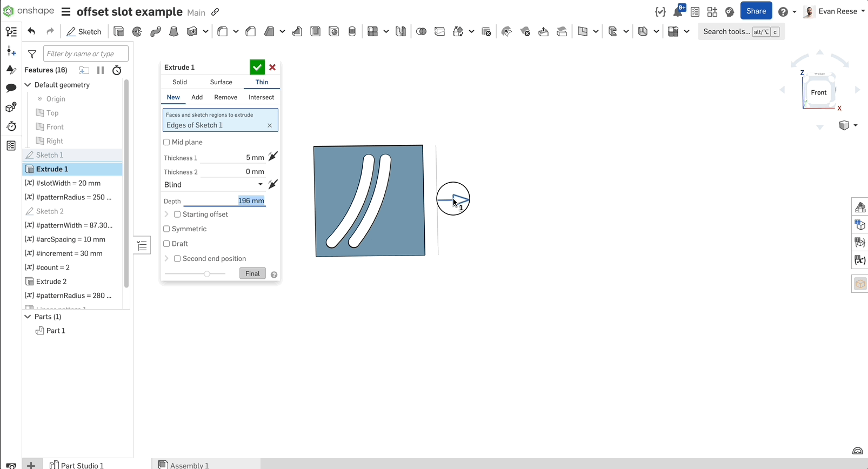Click the Thickness 1 value field

pos(233,158)
